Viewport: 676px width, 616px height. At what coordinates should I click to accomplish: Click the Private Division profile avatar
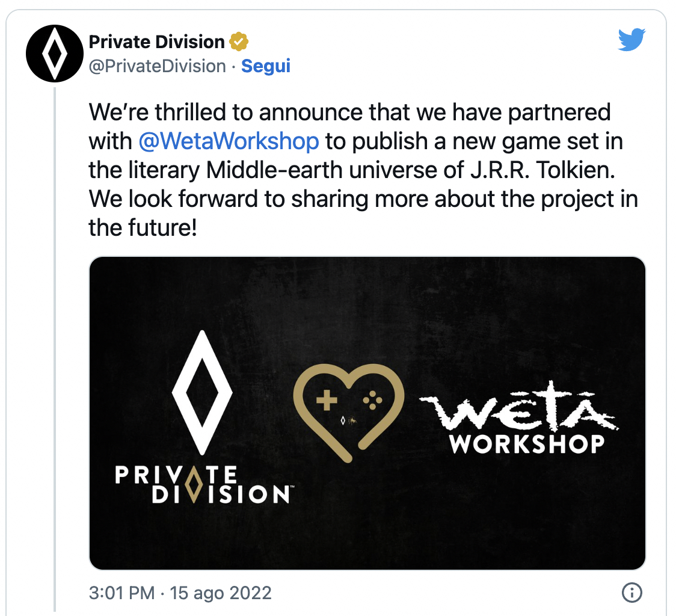pos(53,53)
